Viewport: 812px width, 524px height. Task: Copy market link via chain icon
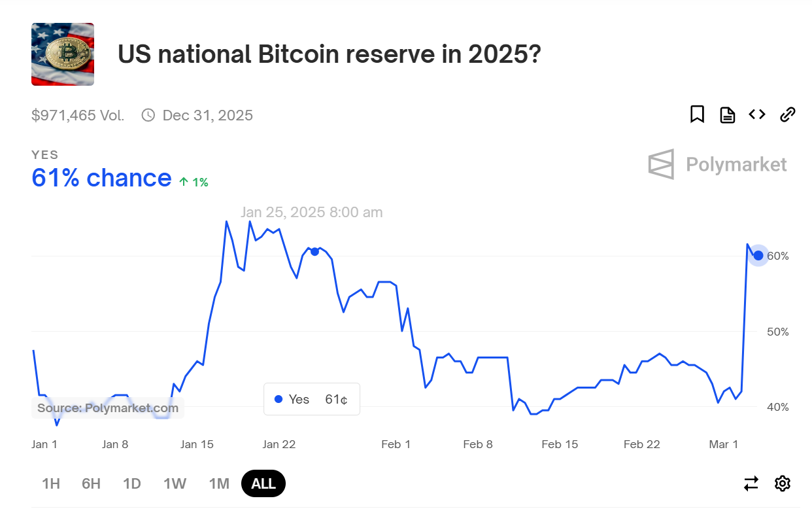click(x=788, y=115)
